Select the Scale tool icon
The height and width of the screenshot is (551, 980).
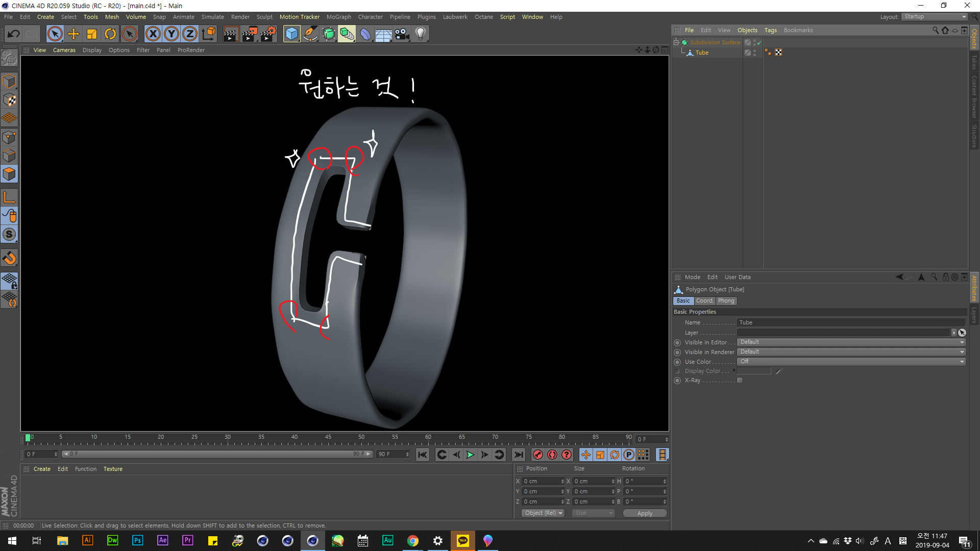[x=92, y=34]
